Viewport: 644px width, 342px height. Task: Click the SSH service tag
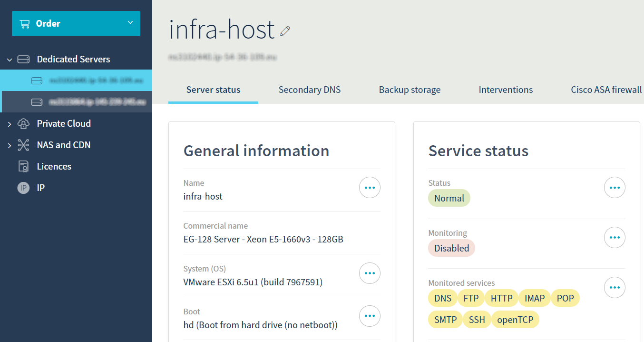click(x=477, y=320)
